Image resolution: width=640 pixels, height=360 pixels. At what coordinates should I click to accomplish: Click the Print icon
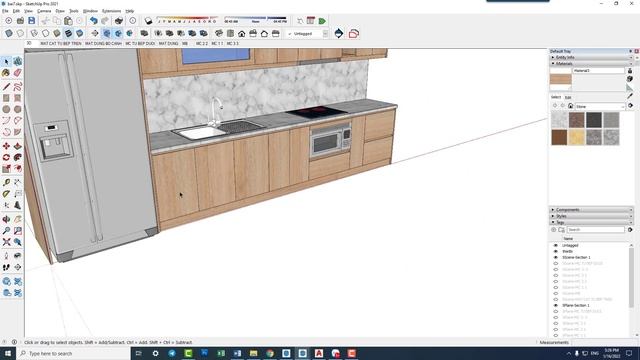pos(119,21)
